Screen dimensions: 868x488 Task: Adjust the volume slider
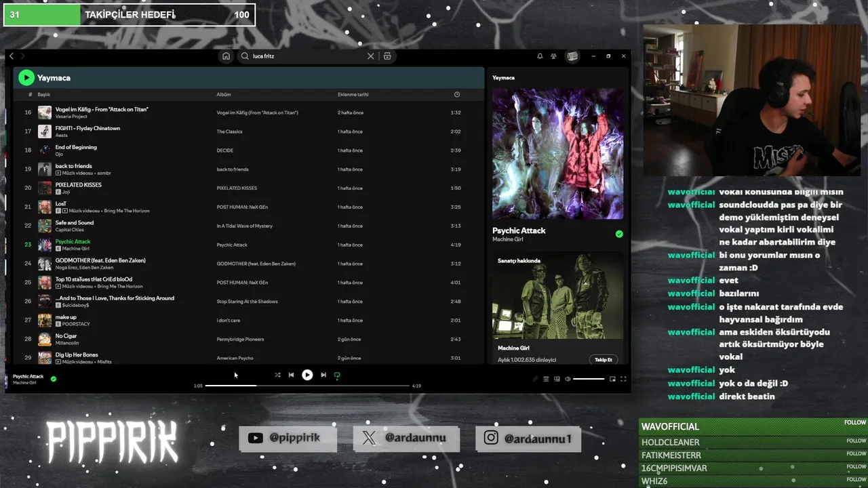tap(589, 379)
